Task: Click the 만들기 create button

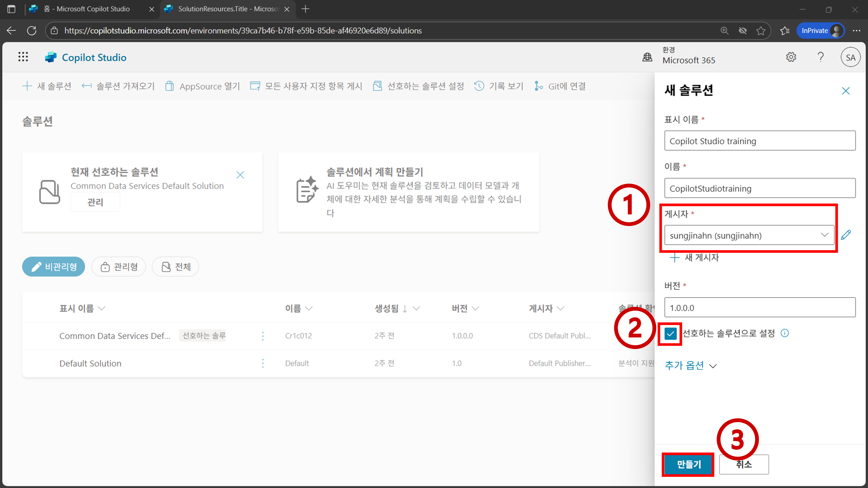Action: [688, 464]
